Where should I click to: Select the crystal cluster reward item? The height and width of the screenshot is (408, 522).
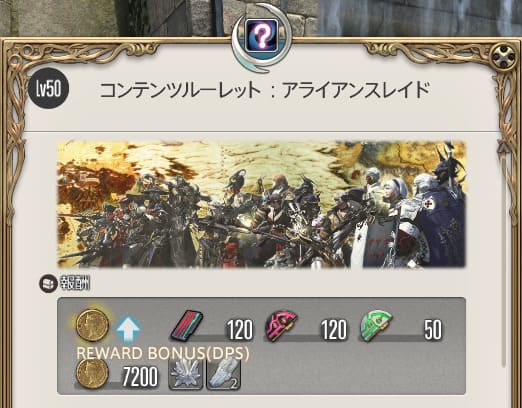(x=186, y=374)
